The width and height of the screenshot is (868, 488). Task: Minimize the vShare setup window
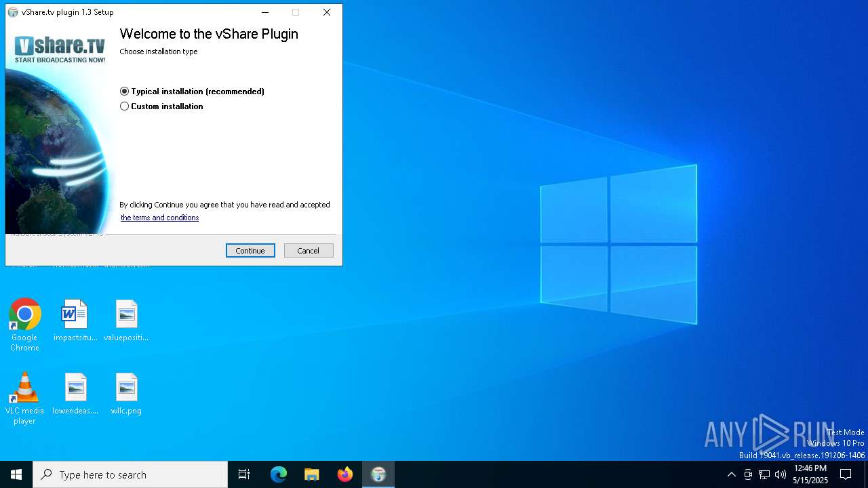pos(265,12)
